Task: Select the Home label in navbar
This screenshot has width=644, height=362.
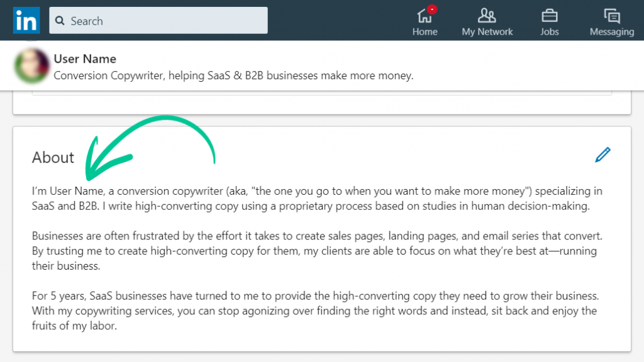Action: (x=425, y=31)
